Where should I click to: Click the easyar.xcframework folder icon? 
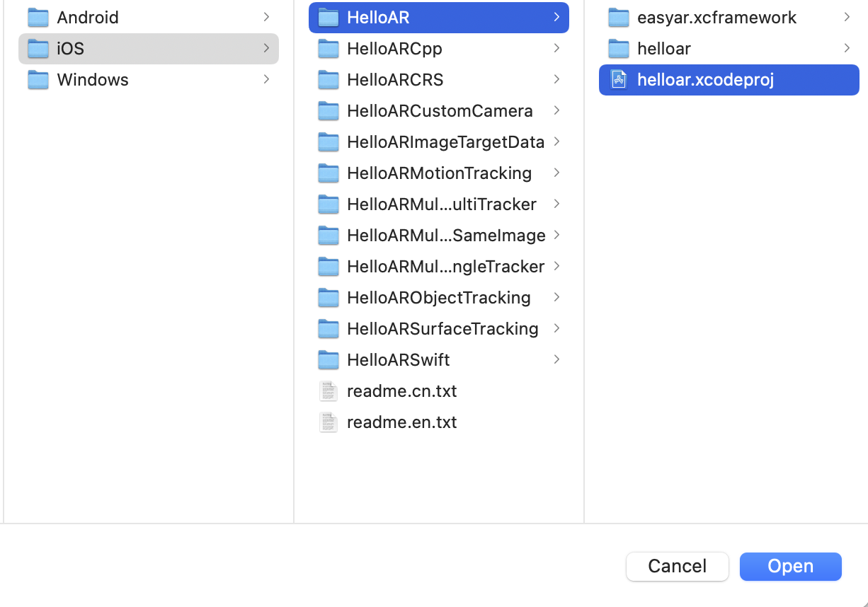[618, 18]
